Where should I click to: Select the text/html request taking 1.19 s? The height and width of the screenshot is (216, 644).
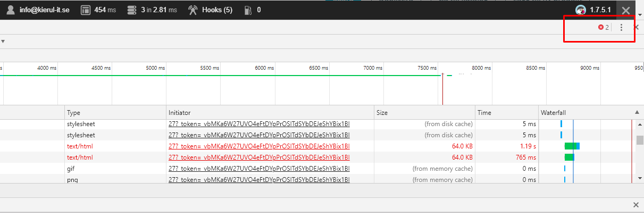[317, 146]
